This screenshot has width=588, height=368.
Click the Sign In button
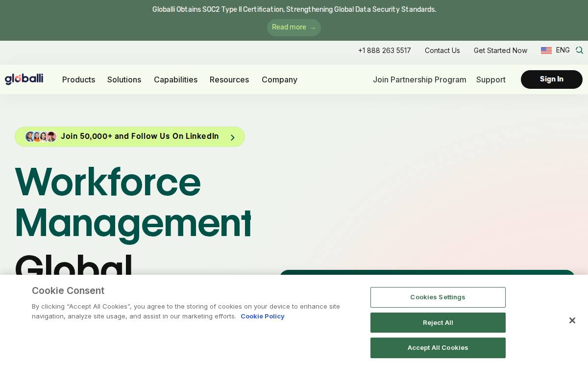click(x=552, y=79)
